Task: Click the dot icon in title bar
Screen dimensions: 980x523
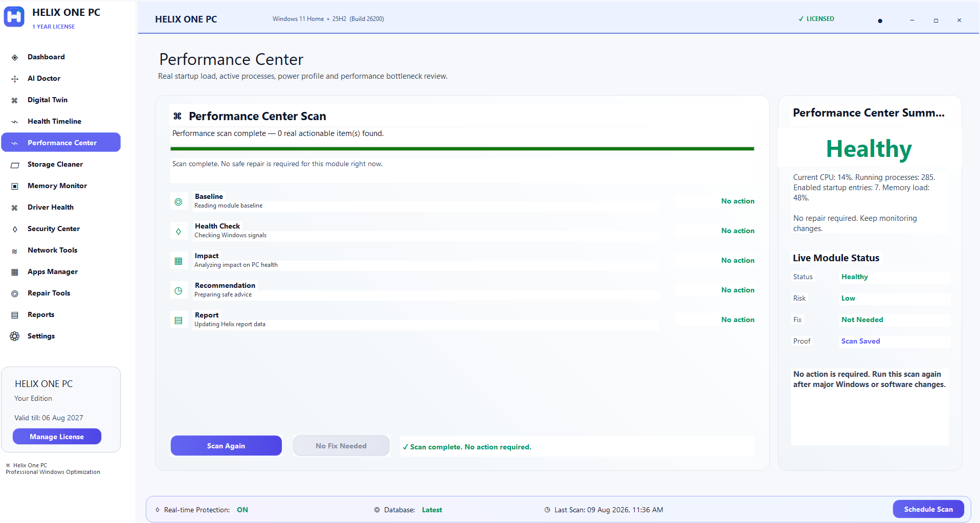Action: coord(880,20)
